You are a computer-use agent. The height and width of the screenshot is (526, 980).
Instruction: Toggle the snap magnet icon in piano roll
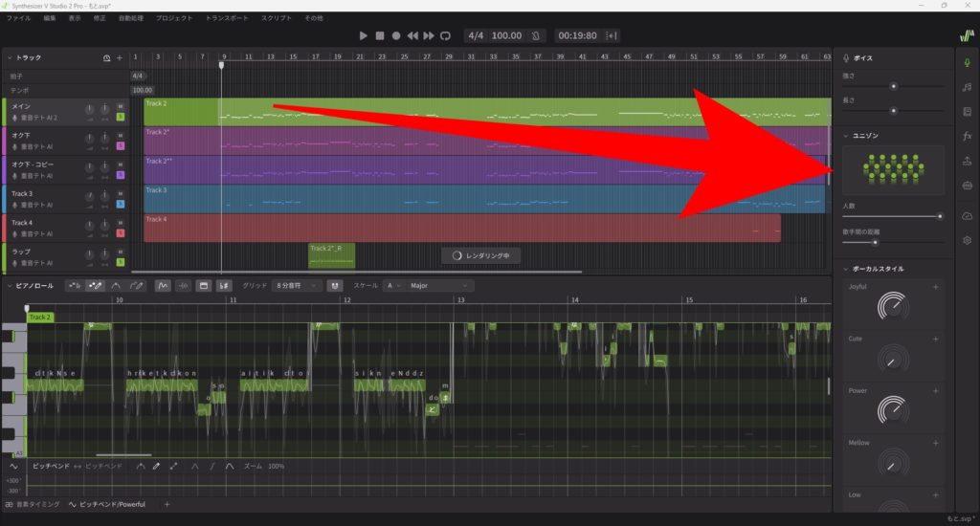334,285
